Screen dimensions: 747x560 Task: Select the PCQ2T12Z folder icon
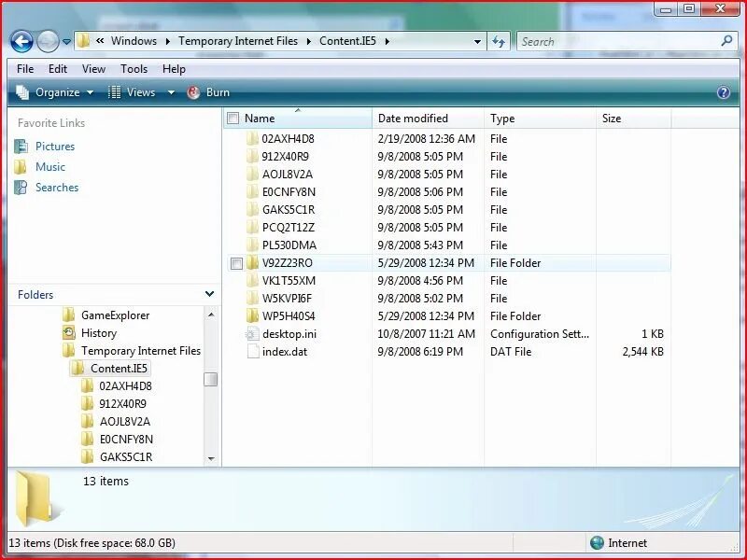coord(252,227)
